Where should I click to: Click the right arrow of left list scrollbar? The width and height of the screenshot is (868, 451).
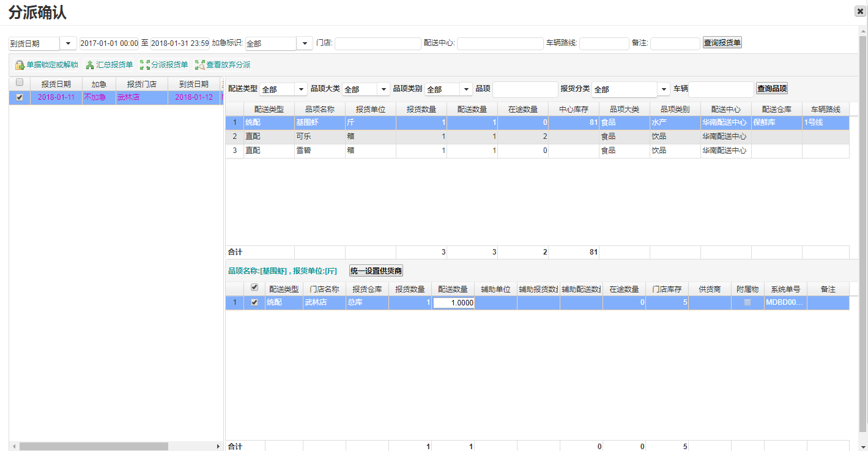click(x=219, y=447)
